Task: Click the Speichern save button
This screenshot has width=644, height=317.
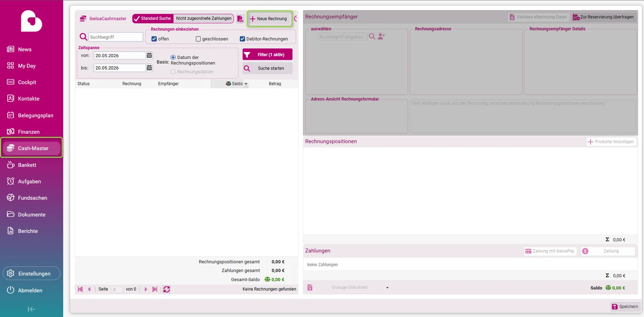Action: tap(625, 307)
